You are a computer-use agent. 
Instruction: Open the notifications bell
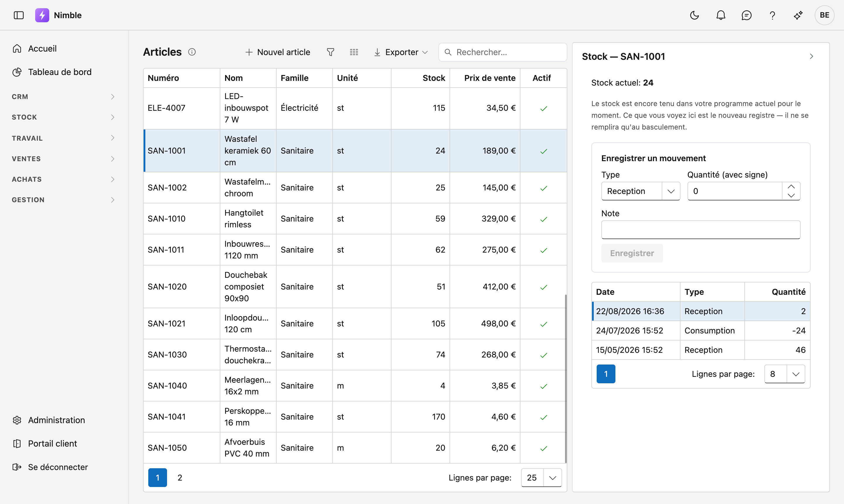tap(721, 15)
